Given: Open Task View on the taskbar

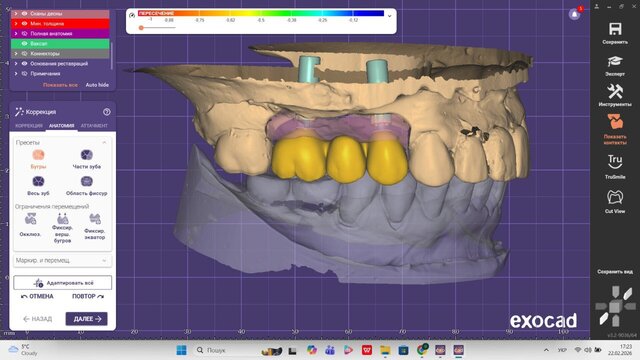Looking at the screenshot, I should [x=292, y=350].
